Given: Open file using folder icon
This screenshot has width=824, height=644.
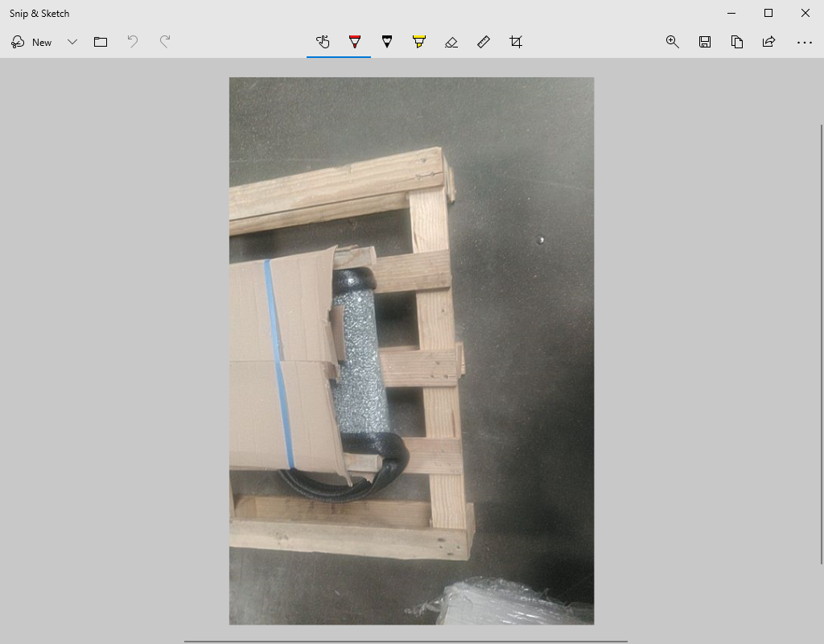Looking at the screenshot, I should [101, 42].
